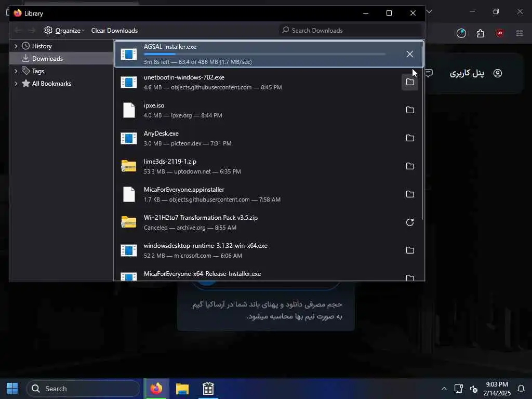
Task: Show hidden system tray icons
Action: [444, 389]
